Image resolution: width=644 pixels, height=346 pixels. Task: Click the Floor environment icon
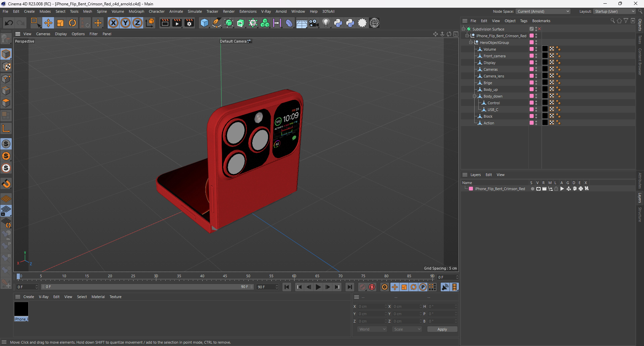pyautogui.click(x=302, y=23)
